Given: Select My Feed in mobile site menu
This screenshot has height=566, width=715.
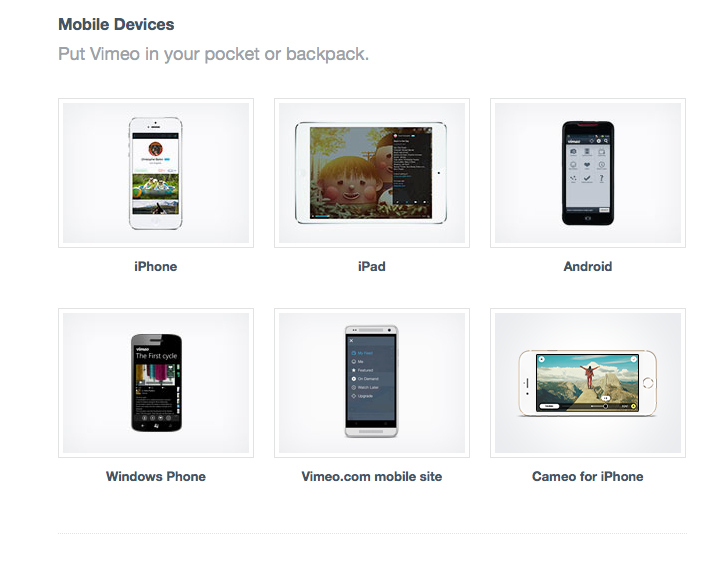Looking at the screenshot, I should (363, 353).
